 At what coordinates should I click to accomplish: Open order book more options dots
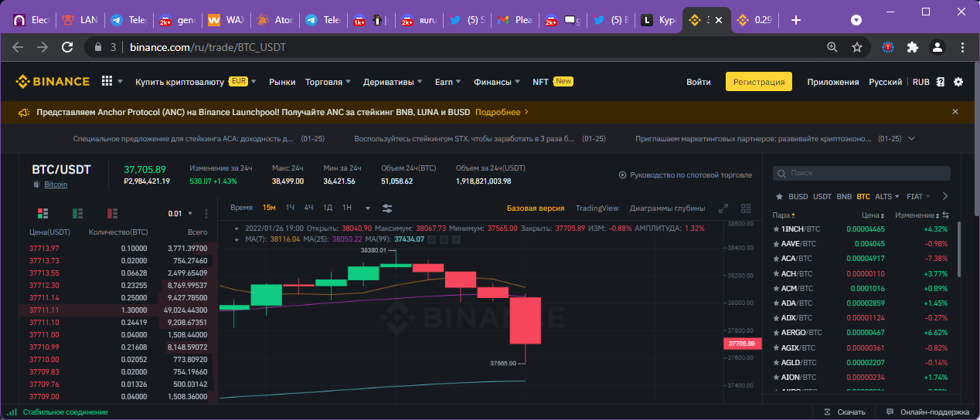[x=206, y=214]
